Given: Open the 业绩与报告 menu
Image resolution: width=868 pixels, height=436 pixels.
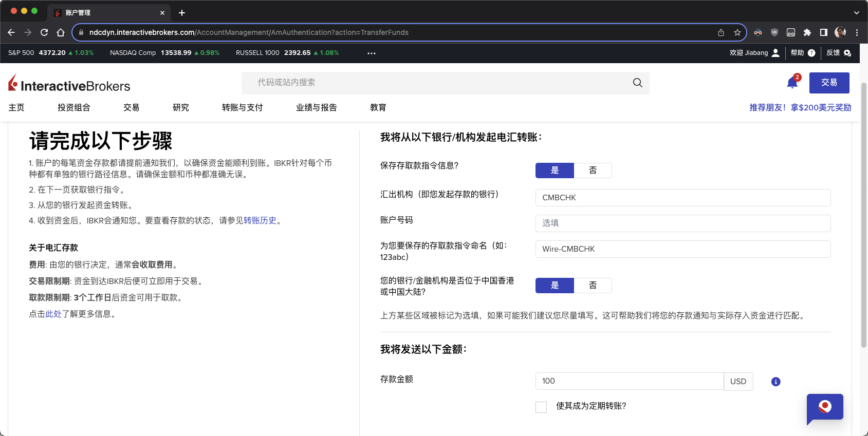Looking at the screenshot, I should click(316, 107).
